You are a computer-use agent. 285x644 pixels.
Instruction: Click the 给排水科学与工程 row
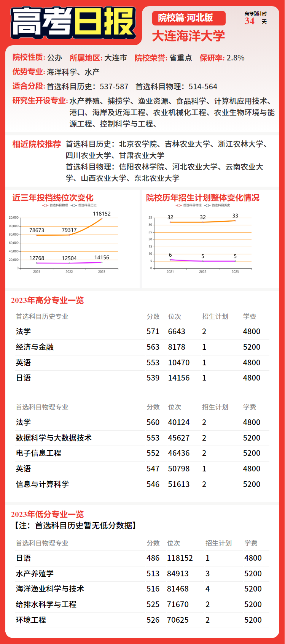click(142, 604)
